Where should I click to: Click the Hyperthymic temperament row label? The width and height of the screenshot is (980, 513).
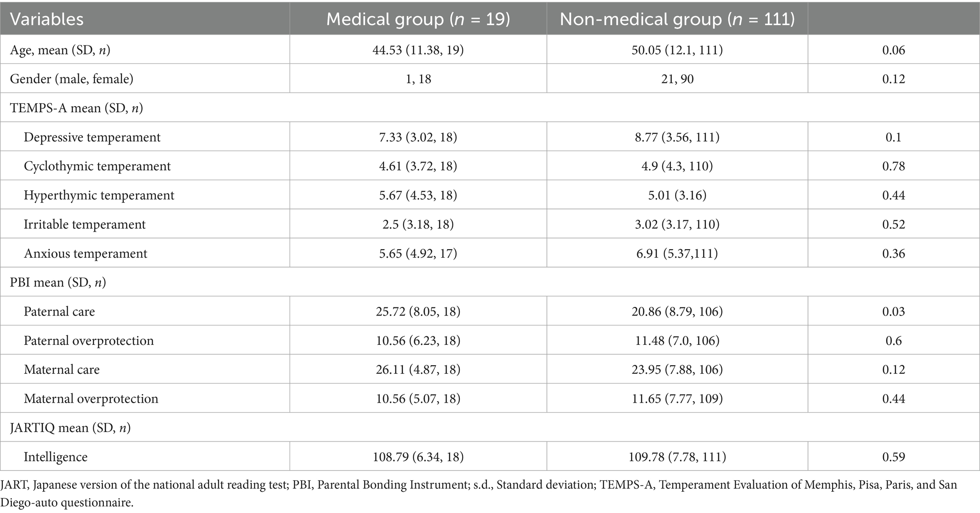click(99, 195)
